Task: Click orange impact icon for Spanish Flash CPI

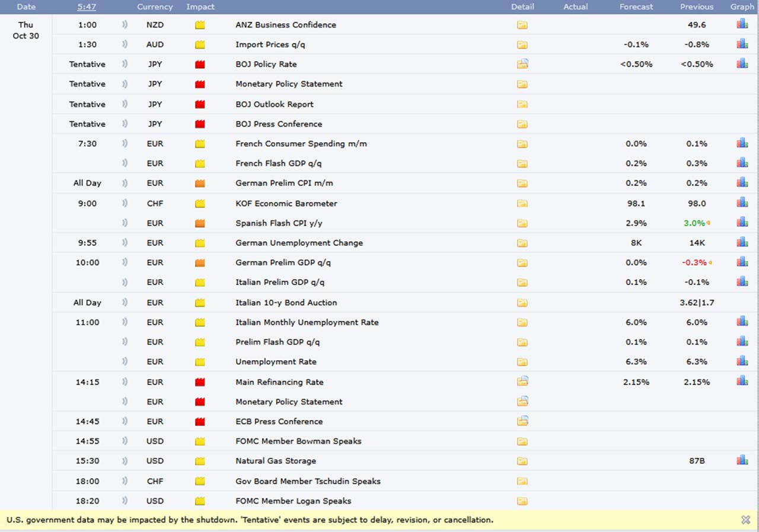Action: 200,223
